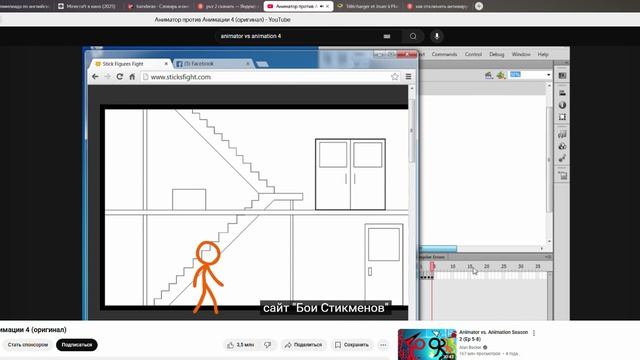Open the recommended video title Animator vs. Animation Season 2

pyautogui.click(x=493, y=336)
